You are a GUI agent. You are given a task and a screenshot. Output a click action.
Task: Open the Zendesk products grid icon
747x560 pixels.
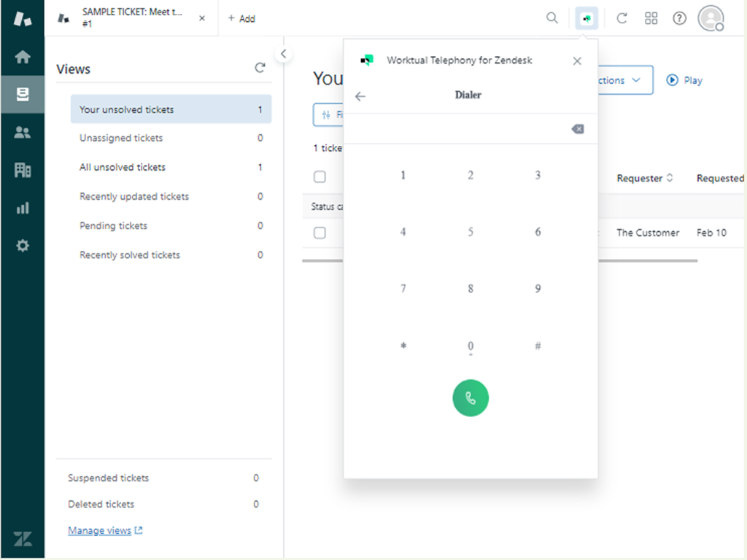(651, 18)
